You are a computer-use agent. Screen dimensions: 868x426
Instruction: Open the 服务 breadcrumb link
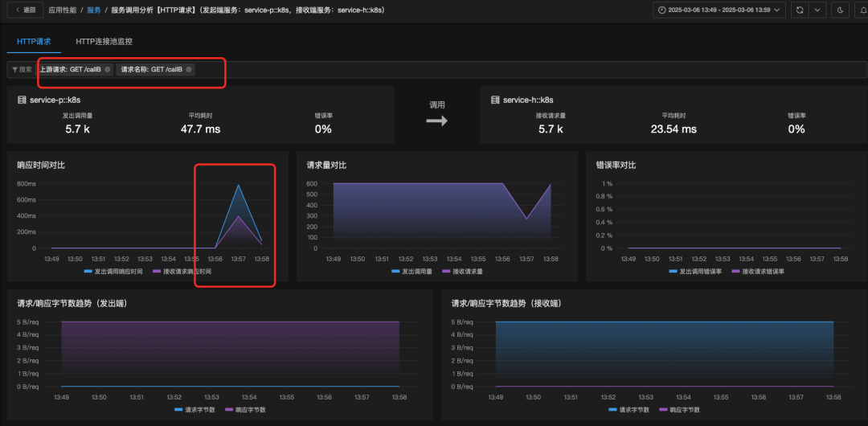(94, 10)
